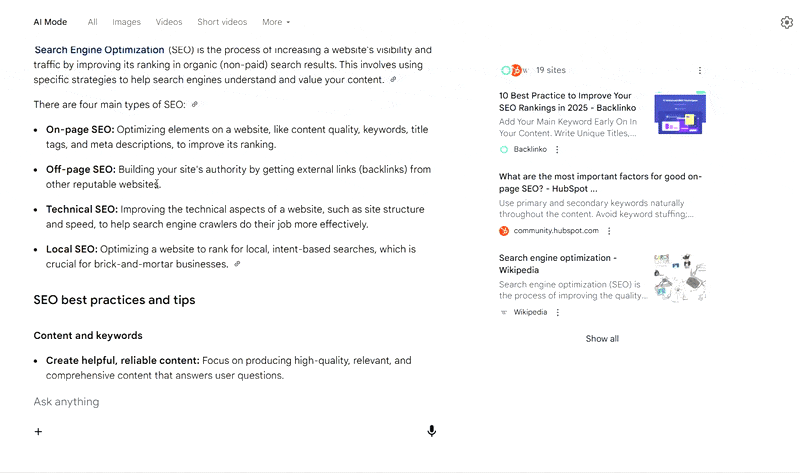
Task: Expand the More dropdown menu
Action: click(276, 22)
